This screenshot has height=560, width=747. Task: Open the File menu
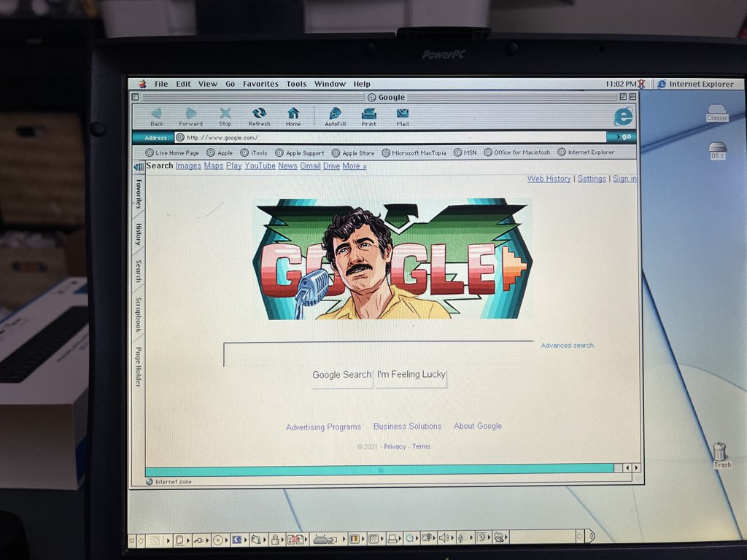click(161, 84)
